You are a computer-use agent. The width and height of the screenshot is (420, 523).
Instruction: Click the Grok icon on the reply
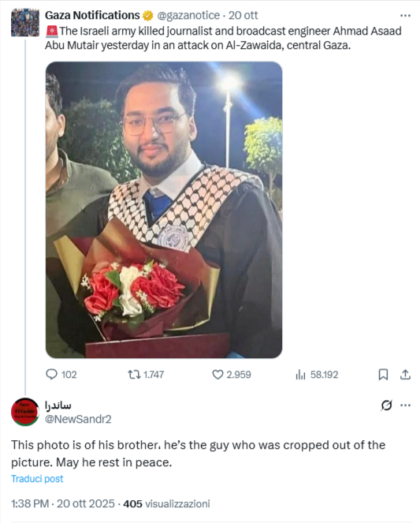386,405
